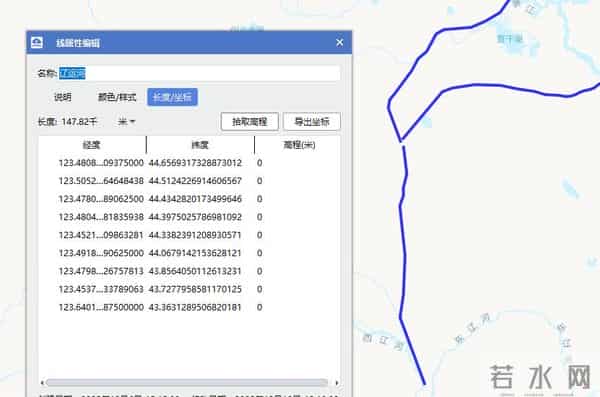Click the 经度 column header
Screen dimensions: 600x397
tap(92, 145)
